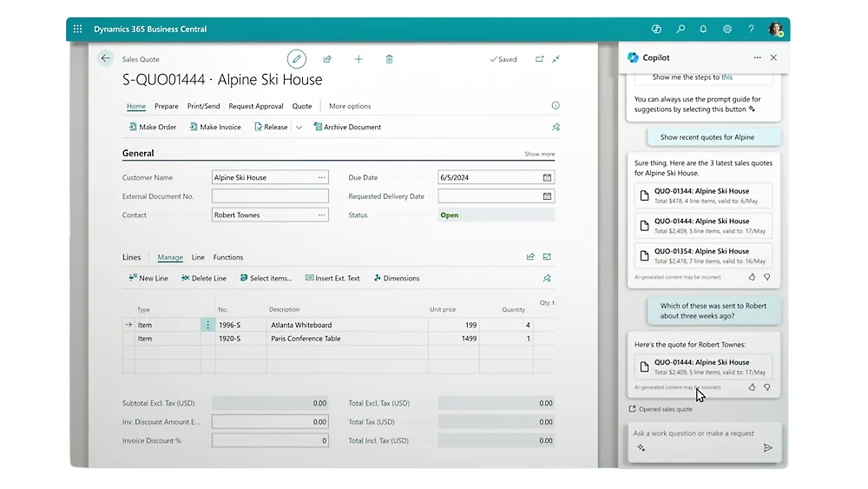Click the Release button
Image resolution: width=868 pixels, height=489 pixels.
[x=271, y=127]
